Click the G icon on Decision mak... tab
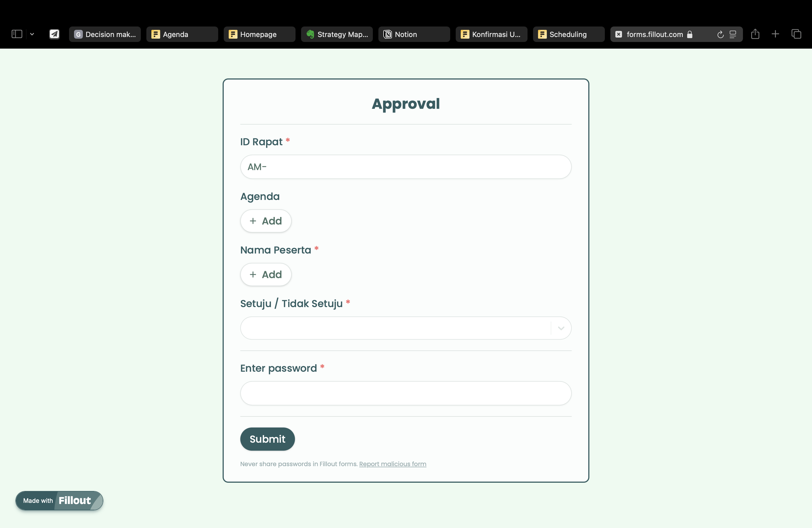 78,34
